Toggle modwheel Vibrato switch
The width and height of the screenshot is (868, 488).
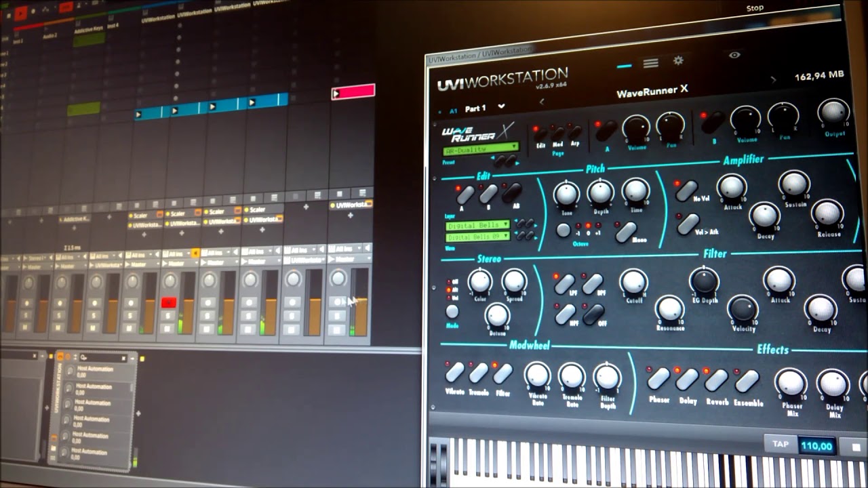coord(454,371)
